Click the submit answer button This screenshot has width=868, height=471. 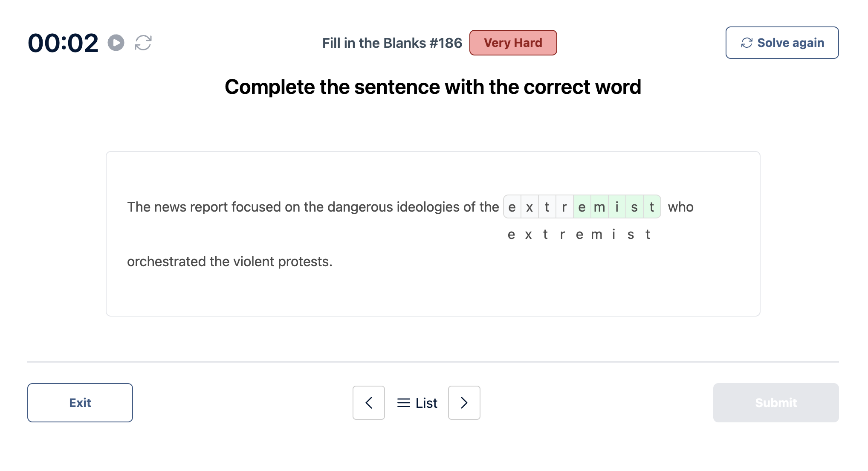pos(775,402)
